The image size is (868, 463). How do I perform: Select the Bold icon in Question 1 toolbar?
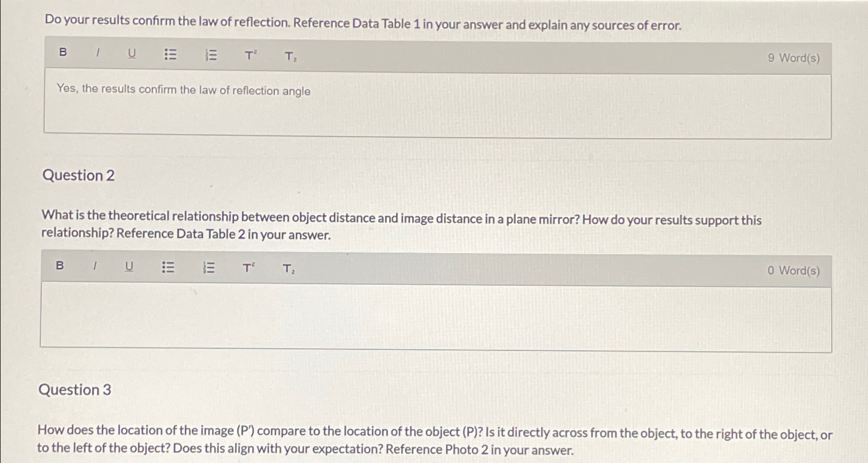coord(63,54)
